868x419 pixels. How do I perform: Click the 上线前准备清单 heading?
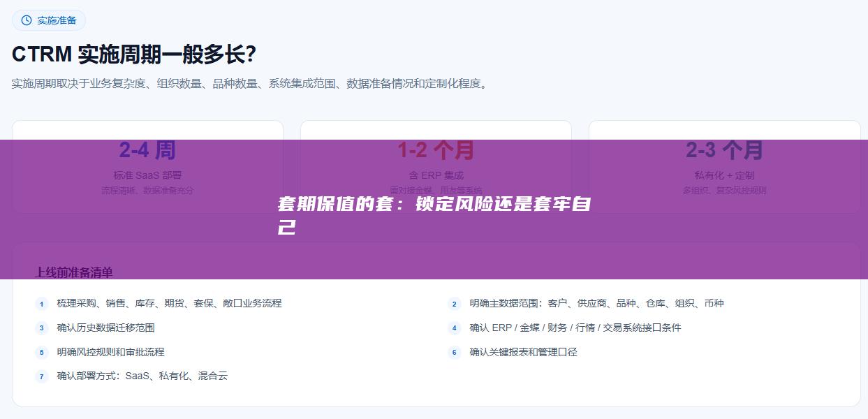pos(74,272)
